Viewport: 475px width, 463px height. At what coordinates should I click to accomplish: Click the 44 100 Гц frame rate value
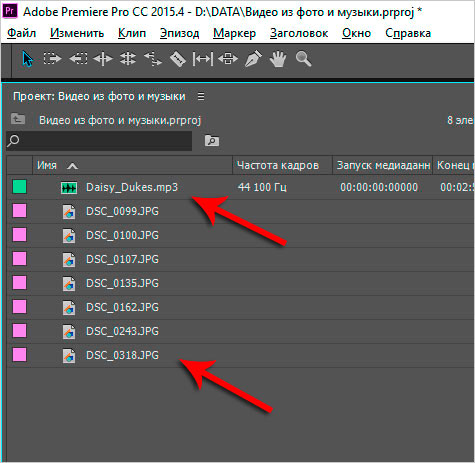click(x=262, y=187)
